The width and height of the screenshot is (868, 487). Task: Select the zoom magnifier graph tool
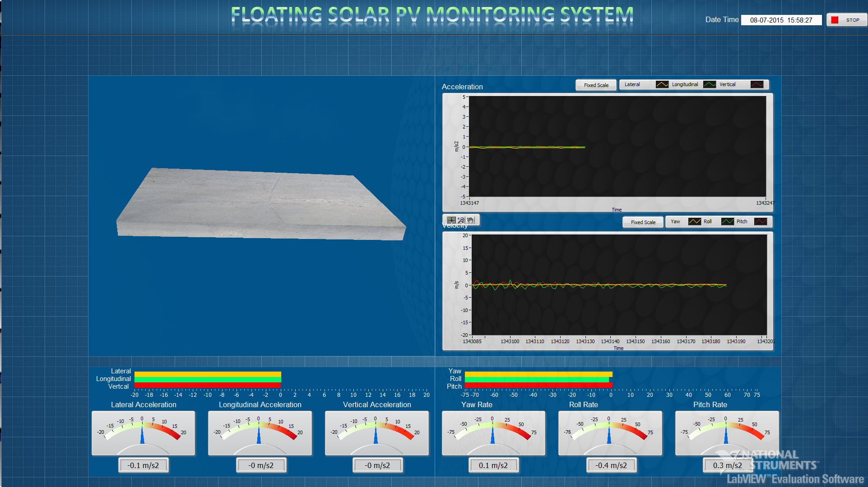pyautogui.click(x=461, y=220)
